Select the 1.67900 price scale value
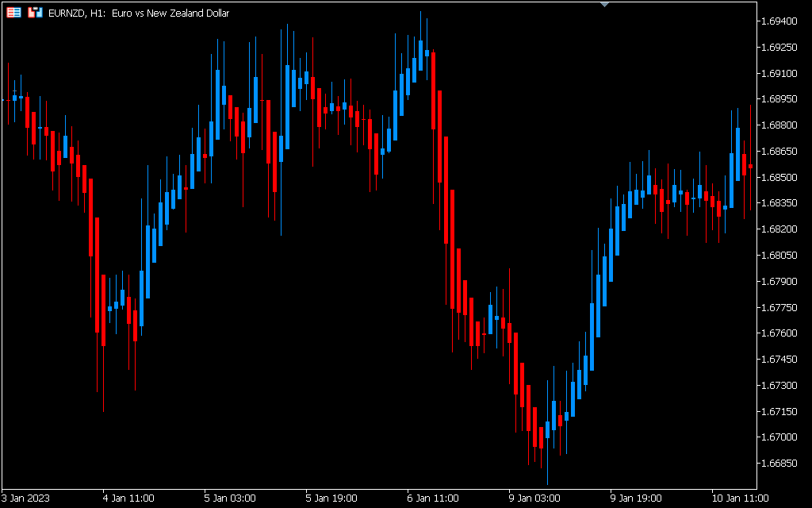Screen dimensions: 812x508 [x=779, y=281]
